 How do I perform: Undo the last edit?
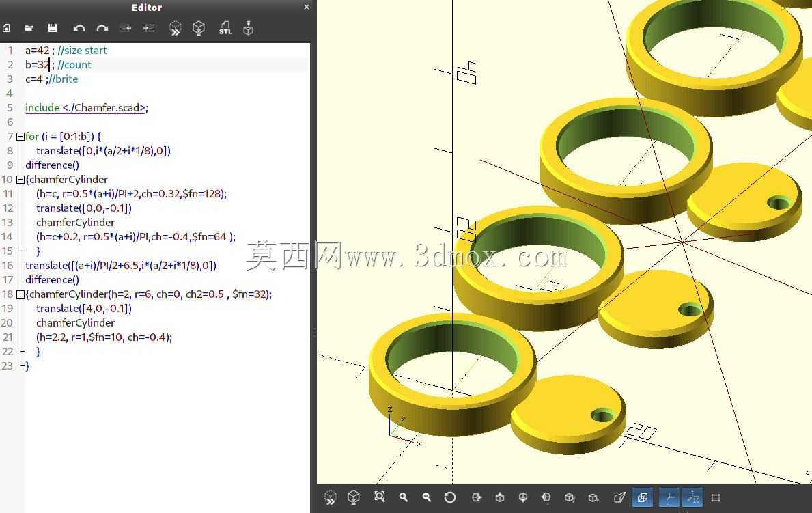(x=79, y=28)
